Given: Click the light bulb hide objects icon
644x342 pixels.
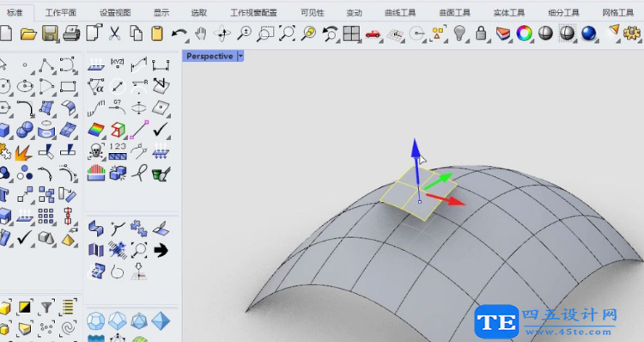Looking at the screenshot, I should click(460, 34).
